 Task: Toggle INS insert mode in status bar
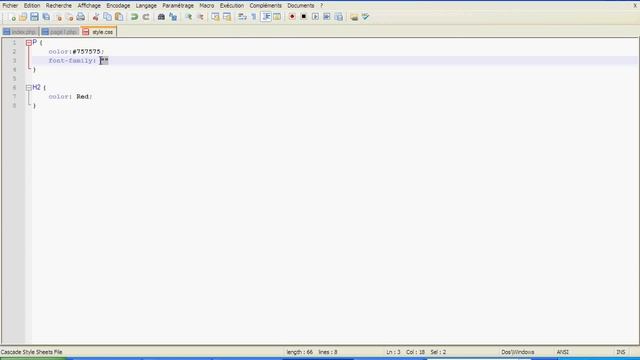(621, 352)
